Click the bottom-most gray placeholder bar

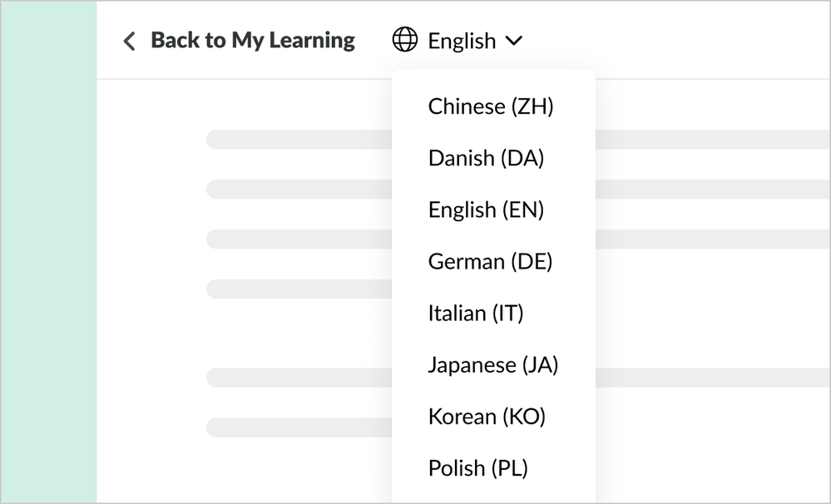(299, 427)
